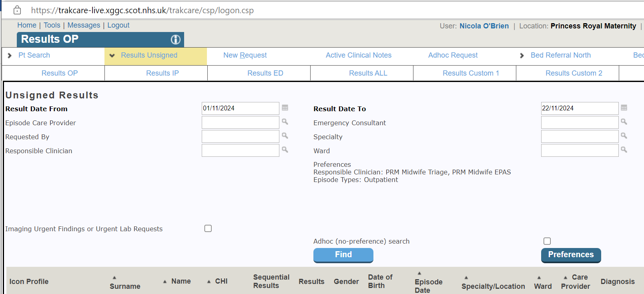The height and width of the screenshot is (294, 644).
Task: Click lookup magnifier for Specialty field
Action: [x=624, y=136]
